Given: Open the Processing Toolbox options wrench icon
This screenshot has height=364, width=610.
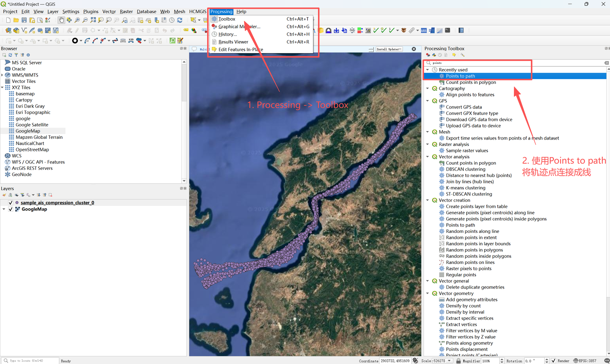Looking at the screenshot, I should (x=462, y=55).
